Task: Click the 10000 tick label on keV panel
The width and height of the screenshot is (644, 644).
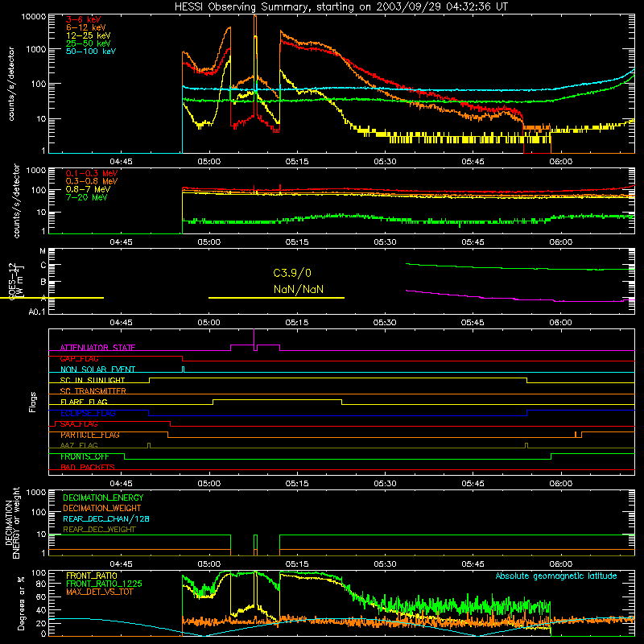Action: (34, 17)
